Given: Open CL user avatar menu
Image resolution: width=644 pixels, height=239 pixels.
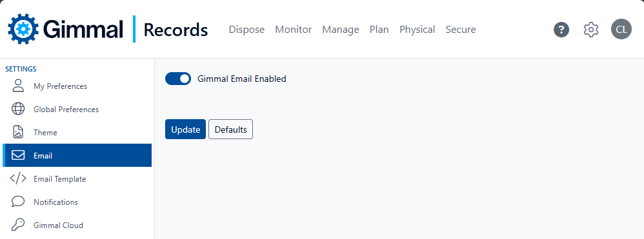Looking at the screenshot, I should (x=621, y=30).
